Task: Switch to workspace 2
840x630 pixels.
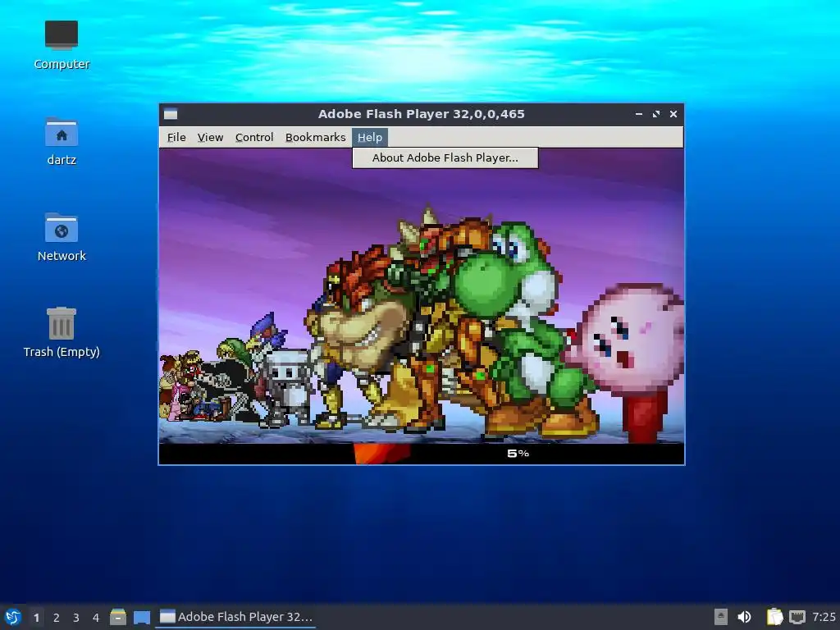Action: pos(57,618)
